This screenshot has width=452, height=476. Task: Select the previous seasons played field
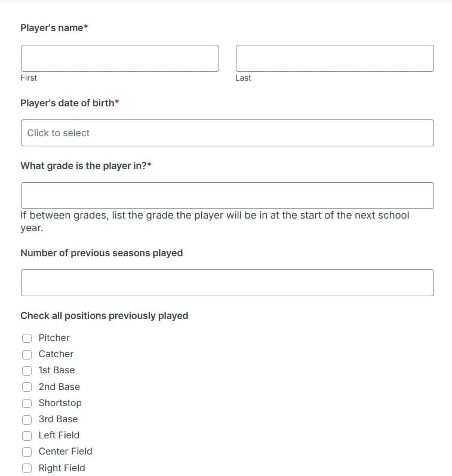[x=227, y=282]
